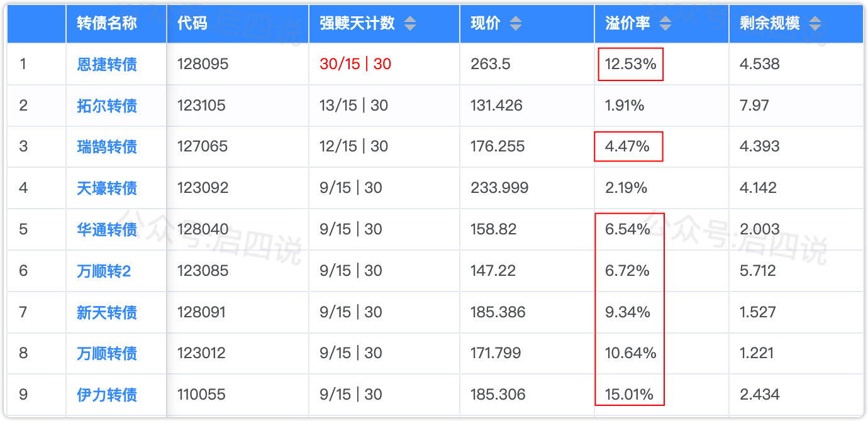The height and width of the screenshot is (421, 868).
Task: Open the 万顺转2 bond link
Action: pos(104,271)
